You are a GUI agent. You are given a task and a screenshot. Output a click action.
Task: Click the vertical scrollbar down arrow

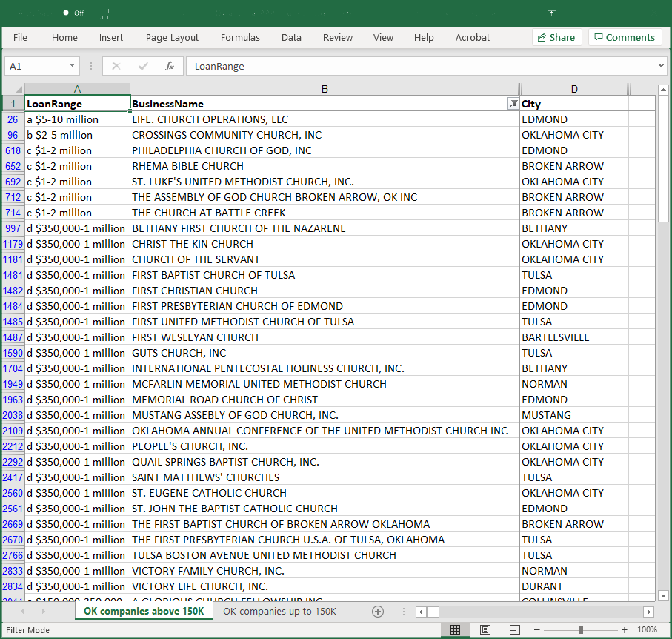(663, 595)
